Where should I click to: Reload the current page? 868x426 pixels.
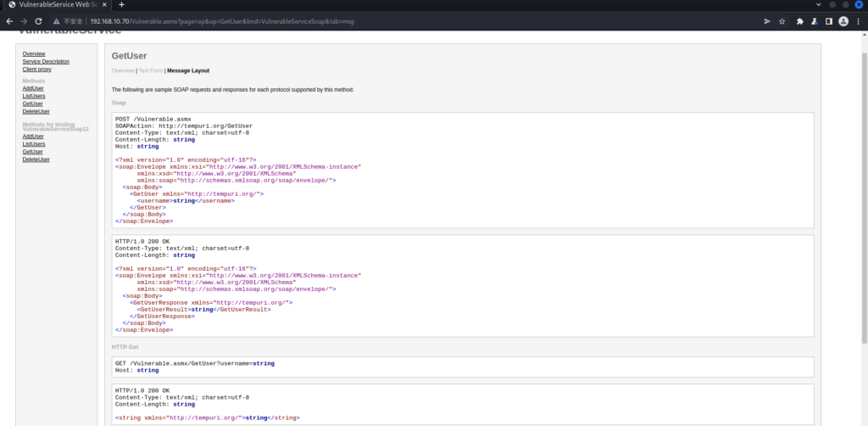click(x=38, y=21)
